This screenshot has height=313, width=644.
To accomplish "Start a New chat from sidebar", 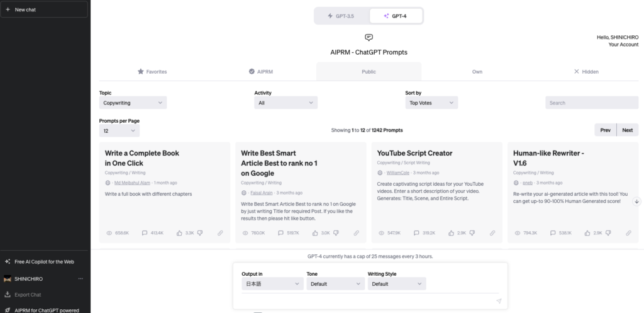I will (44, 9).
